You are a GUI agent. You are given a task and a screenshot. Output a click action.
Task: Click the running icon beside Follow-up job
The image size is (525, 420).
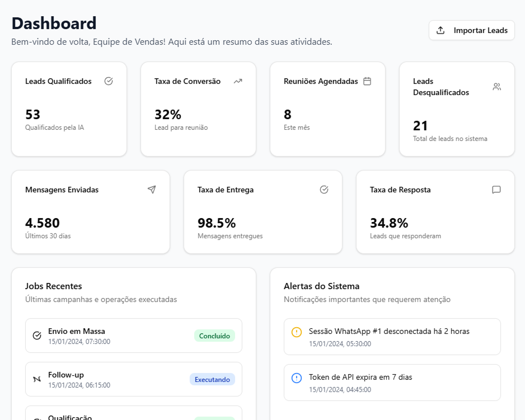[37, 379]
